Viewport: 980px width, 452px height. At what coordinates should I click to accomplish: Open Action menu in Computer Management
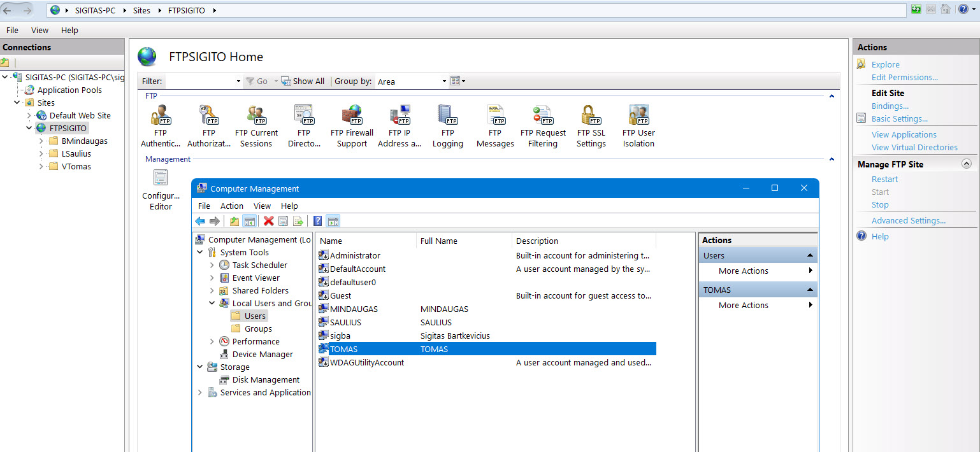231,206
